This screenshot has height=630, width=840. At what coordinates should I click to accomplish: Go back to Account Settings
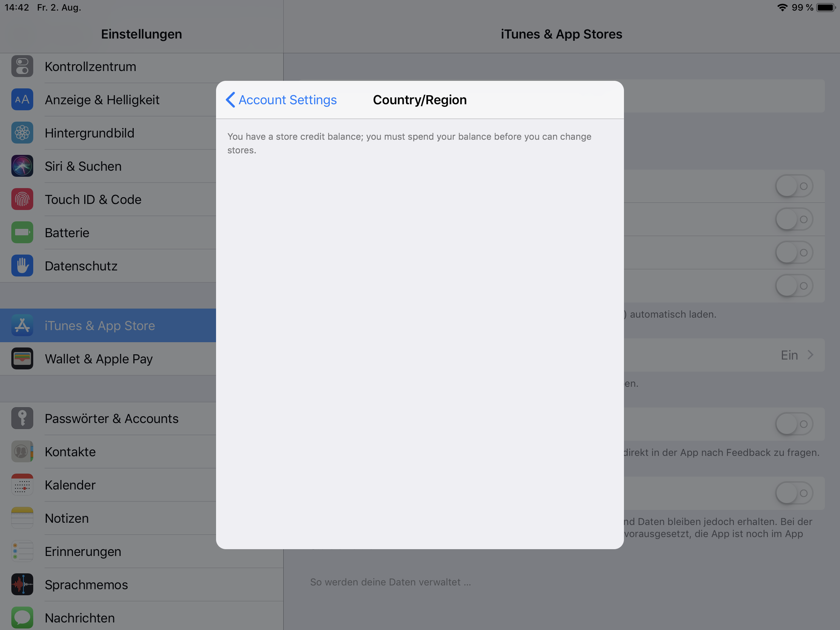click(x=287, y=100)
